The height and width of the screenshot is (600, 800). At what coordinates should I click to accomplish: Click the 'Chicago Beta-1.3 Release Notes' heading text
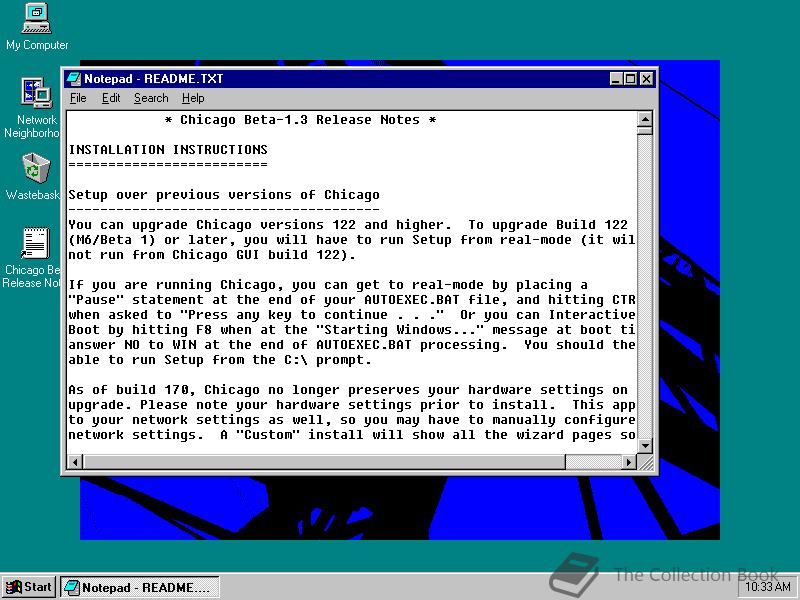click(300, 120)
